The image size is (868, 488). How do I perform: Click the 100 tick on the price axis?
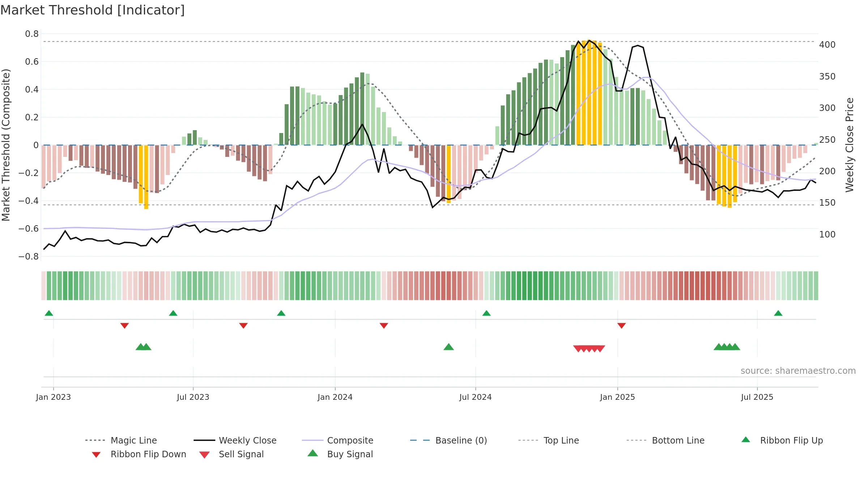pos(827,234)
